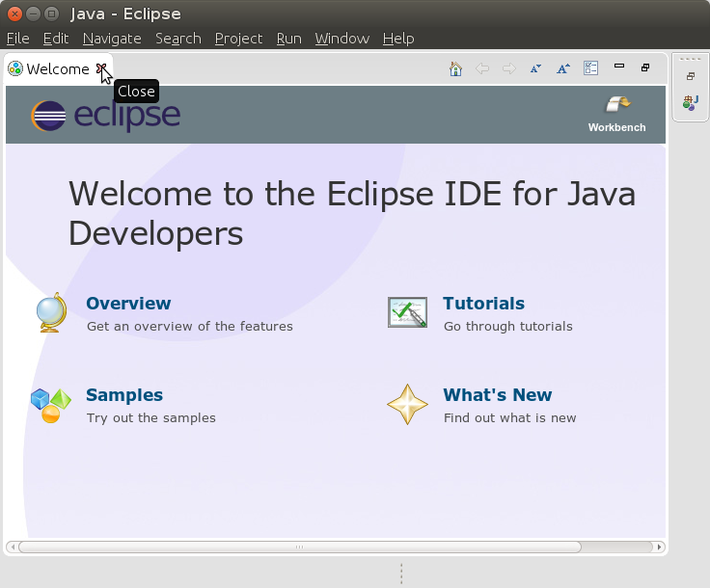Follow the What's New link
Viewport: 710px width, 588px height.
(497, 395)
